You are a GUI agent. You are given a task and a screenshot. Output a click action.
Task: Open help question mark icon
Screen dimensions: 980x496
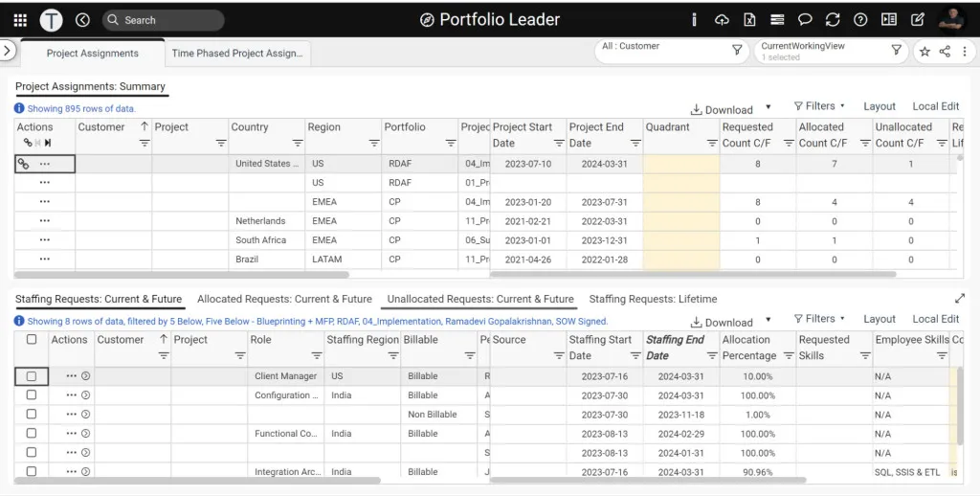pyautogui.click(x=860, y=20)
